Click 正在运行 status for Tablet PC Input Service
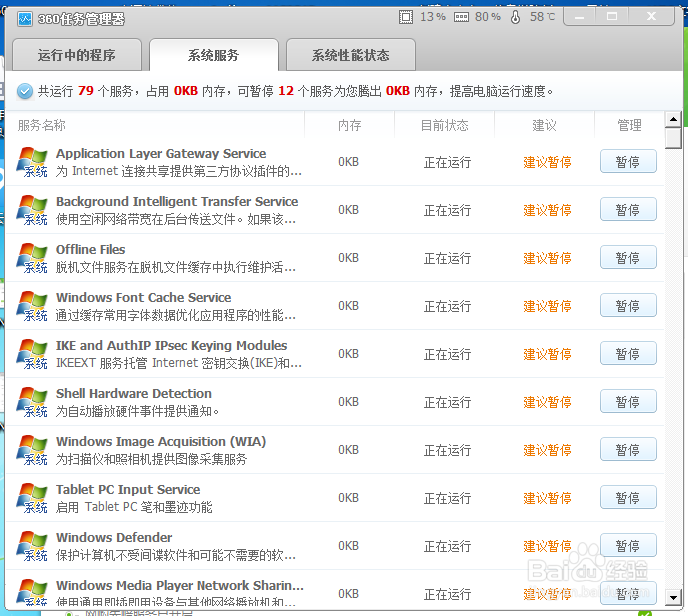This screenshot has height=616, width=688. (447, 498)
